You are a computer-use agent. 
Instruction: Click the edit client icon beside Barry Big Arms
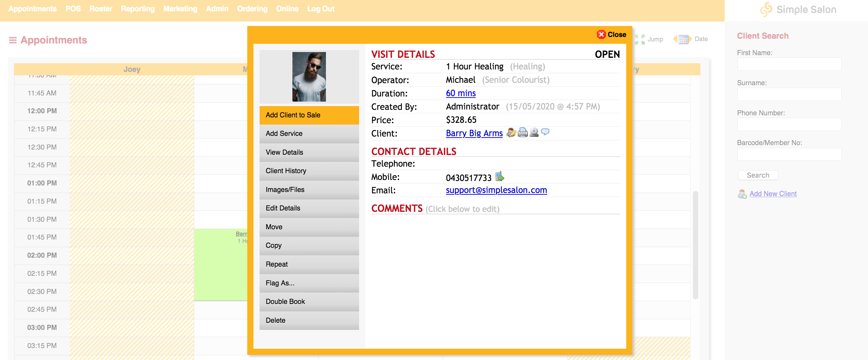click(511, 133)
